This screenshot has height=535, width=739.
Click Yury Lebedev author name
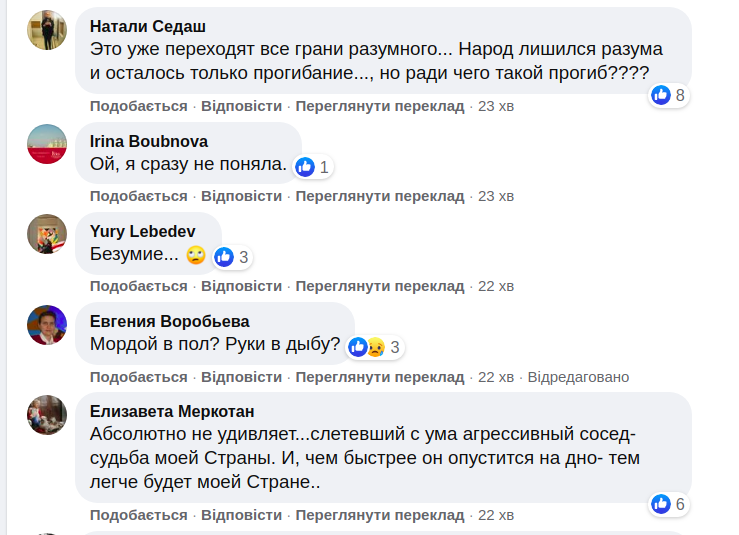pyautogui.click(x=142, y=231)
